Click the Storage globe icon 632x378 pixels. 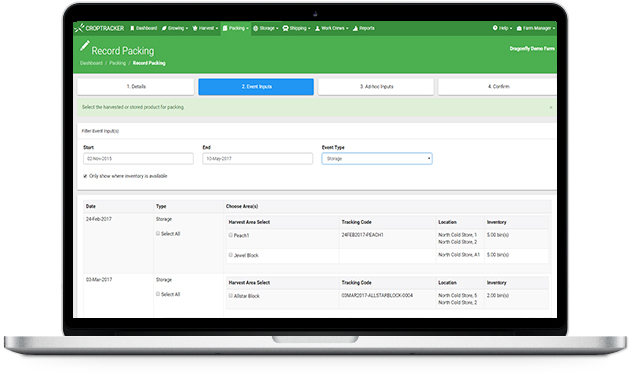(x=256, y=28)
